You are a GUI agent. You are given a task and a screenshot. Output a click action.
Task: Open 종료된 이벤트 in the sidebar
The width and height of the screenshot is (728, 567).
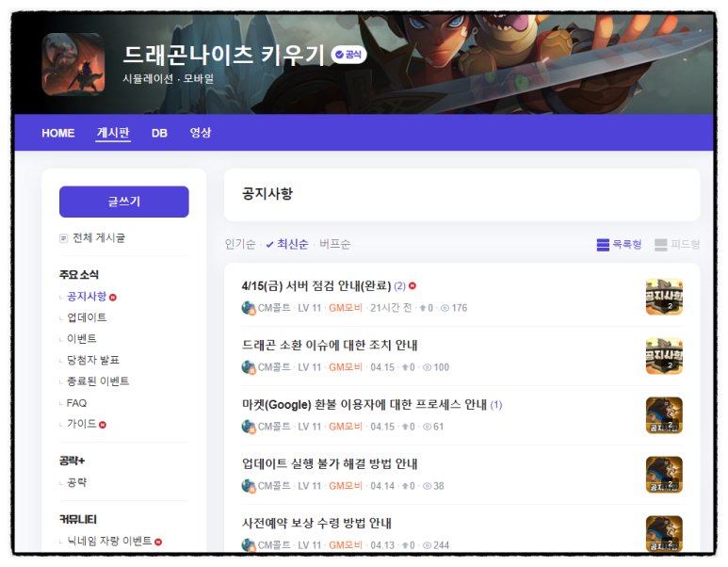point(98,381)
